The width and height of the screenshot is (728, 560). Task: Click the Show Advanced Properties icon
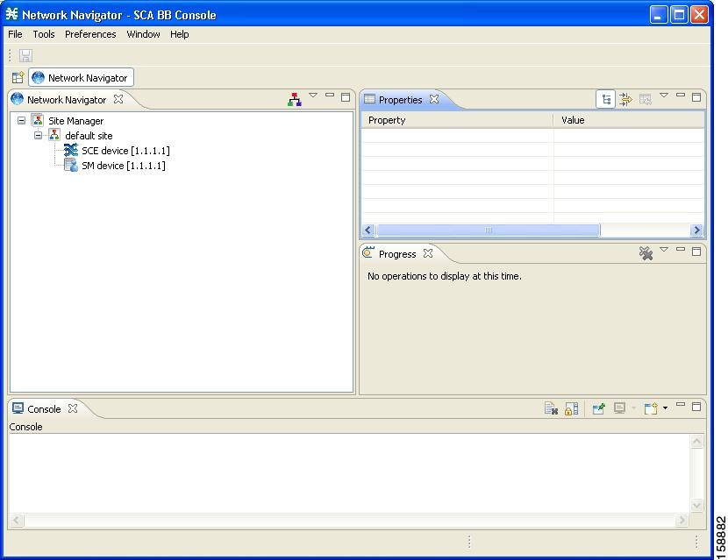pyautogui.click(x=625, y=99)
